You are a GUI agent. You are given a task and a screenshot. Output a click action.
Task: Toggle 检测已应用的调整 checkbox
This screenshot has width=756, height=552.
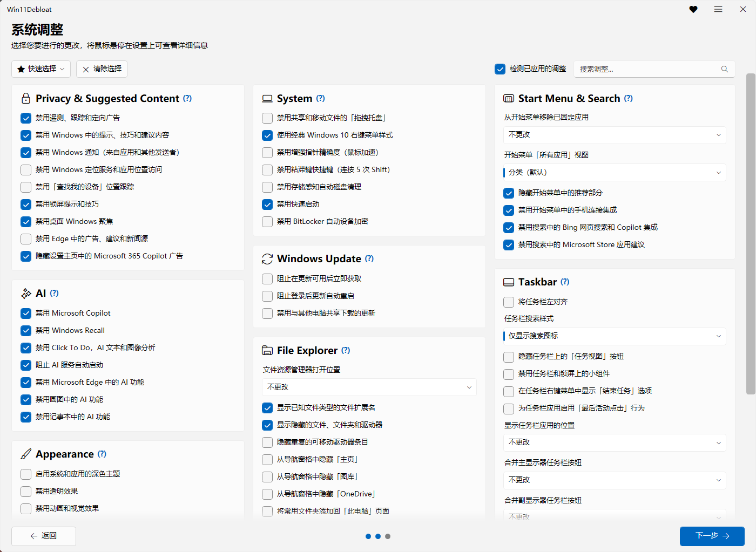click(x=500, y=69)
